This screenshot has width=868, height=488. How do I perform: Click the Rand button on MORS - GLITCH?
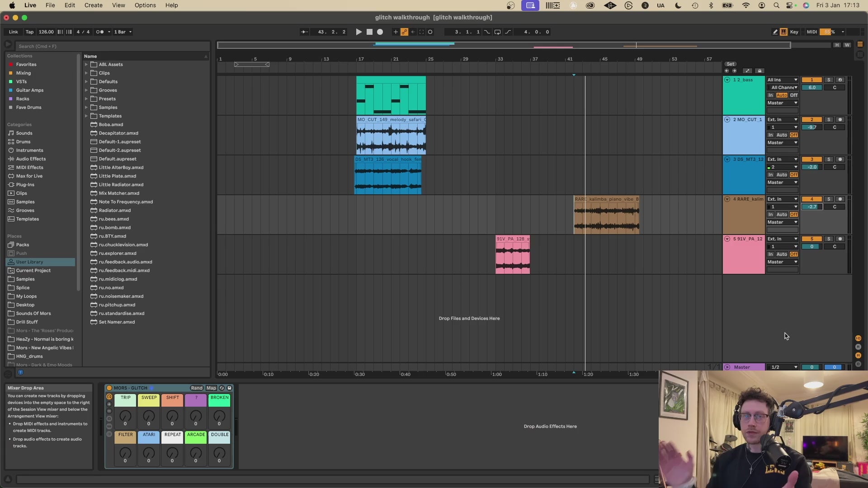tap(197, 388)
